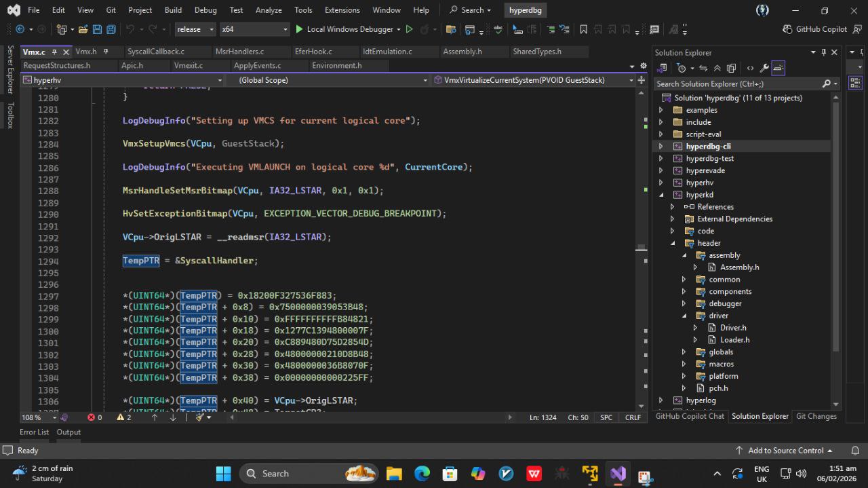This screenshot has height=488, width=868.
Task: Toggle the pin on the Vmx.c tab
Action: coord(54,52)
